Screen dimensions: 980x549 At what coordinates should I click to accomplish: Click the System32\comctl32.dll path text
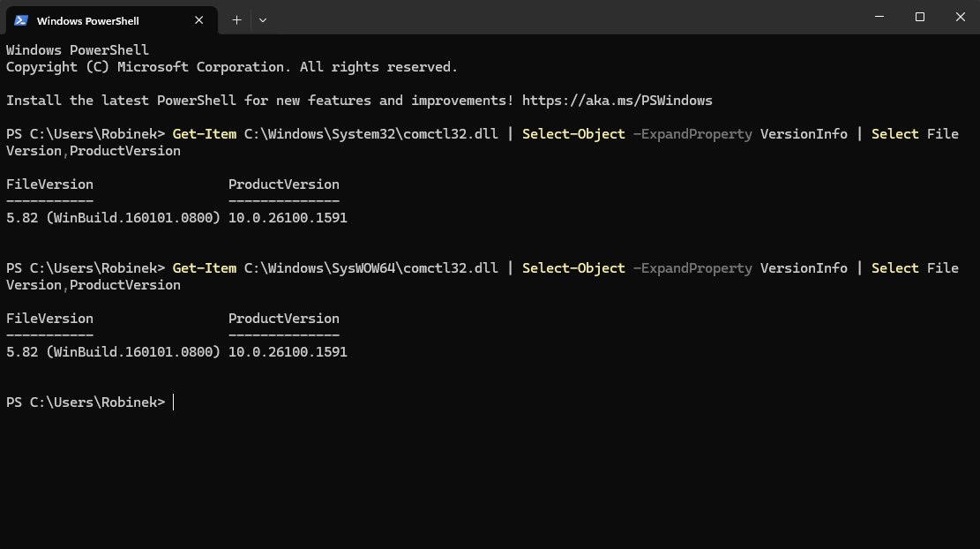click(x=371, y=134)
